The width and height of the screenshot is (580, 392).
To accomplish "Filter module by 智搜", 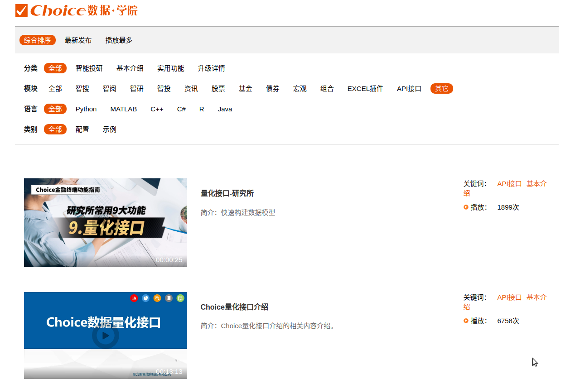I will [x=82, y=88].
